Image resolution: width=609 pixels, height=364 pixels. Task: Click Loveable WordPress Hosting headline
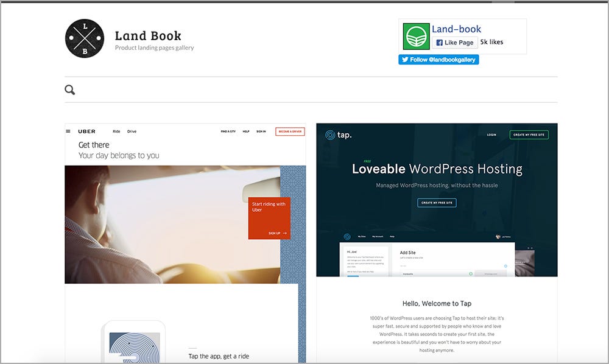click(437, 169)
